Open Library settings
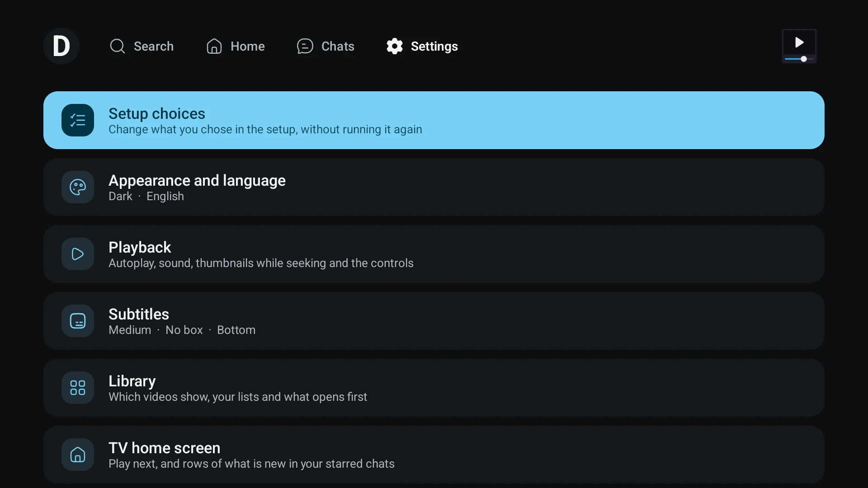This screenshot has height=488, width=868. [x=434, y=388]
